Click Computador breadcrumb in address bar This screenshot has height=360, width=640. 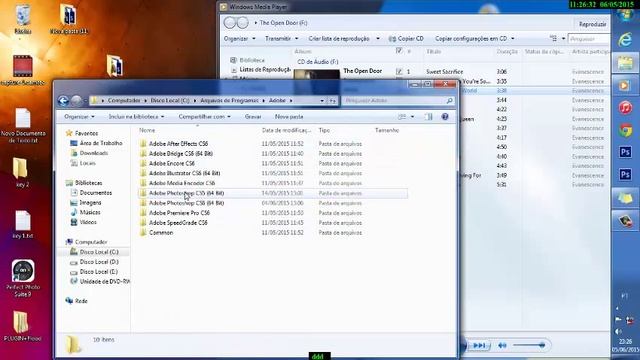124,100
